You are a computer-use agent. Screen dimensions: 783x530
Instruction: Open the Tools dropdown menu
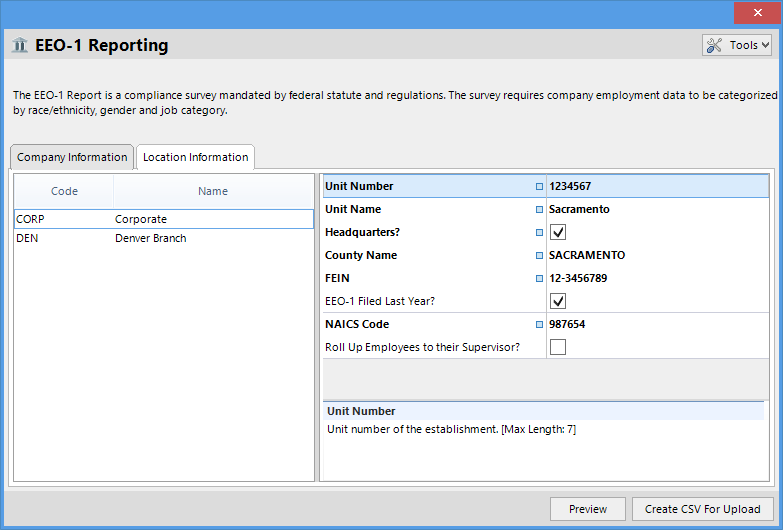pyautogui.click(x=737, y=45)
